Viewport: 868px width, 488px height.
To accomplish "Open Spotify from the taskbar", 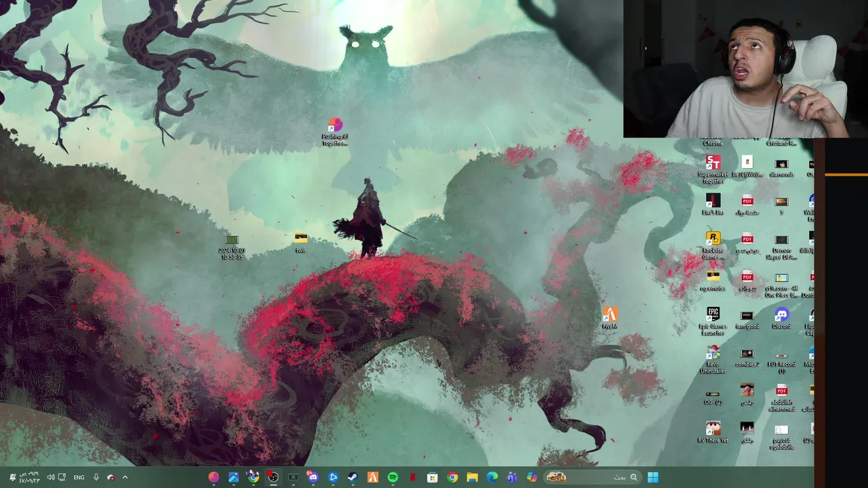I will point(393,477).
